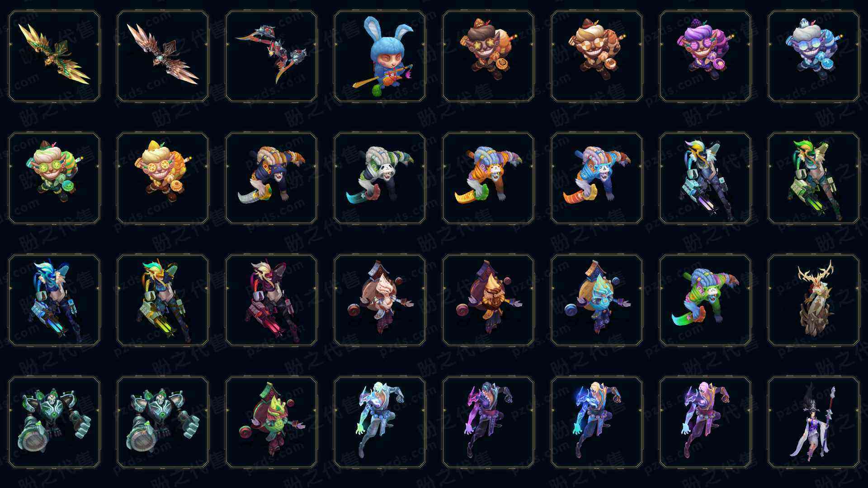Screen dimensions: 868x488
Task: Choose the copper winged bow skin
Action: pos(163,56)
